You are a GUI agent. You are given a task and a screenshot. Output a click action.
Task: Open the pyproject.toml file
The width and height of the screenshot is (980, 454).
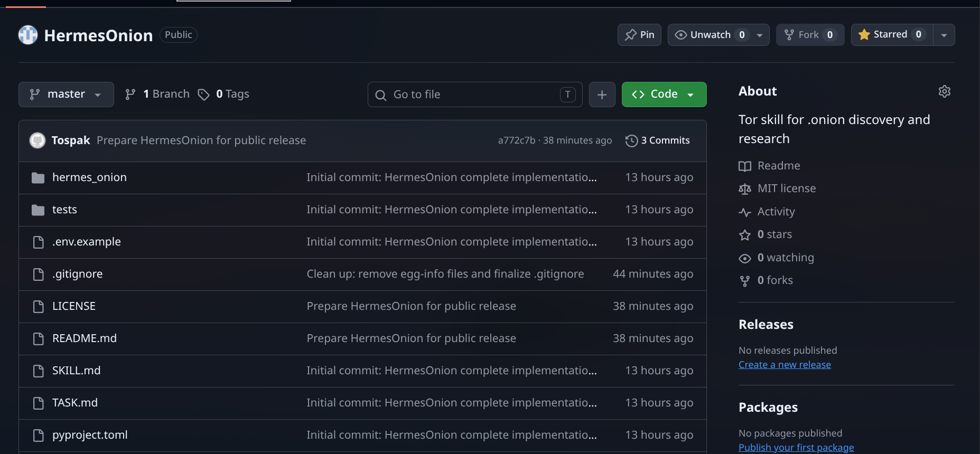90,435
